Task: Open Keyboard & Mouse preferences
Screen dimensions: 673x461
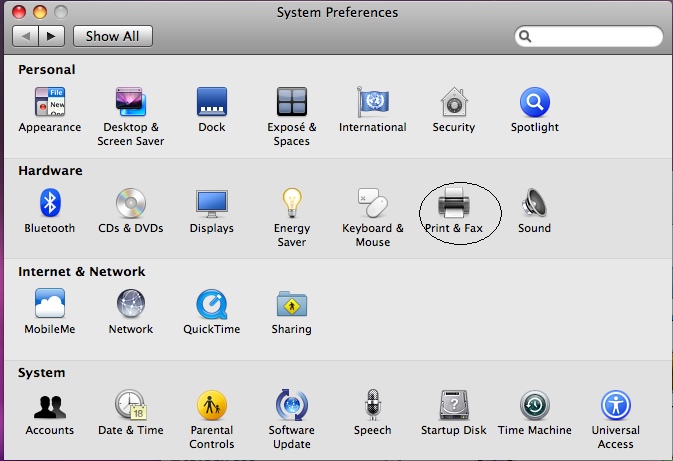Action: coord(372,204)
